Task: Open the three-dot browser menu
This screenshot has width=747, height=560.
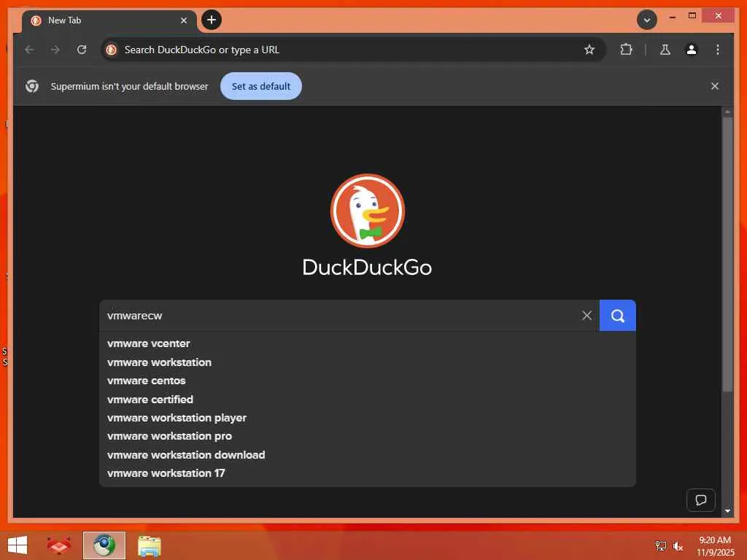Action: [x=718, y=50]
